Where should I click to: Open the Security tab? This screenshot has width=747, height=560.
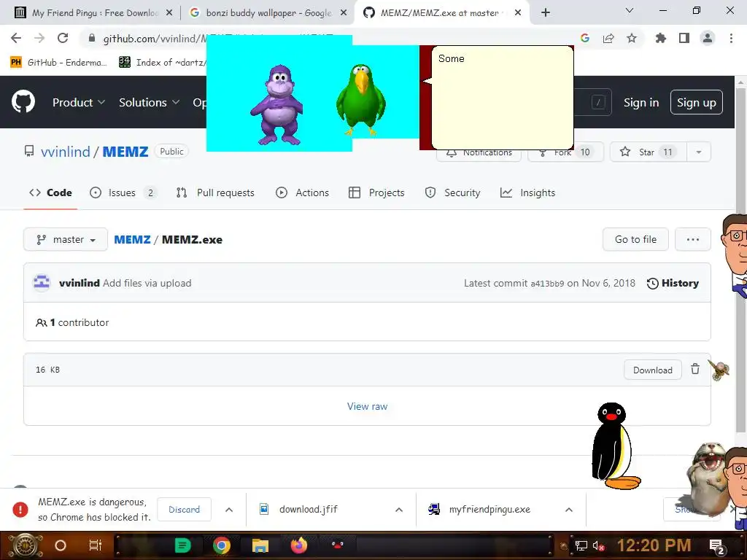point(452,192)
